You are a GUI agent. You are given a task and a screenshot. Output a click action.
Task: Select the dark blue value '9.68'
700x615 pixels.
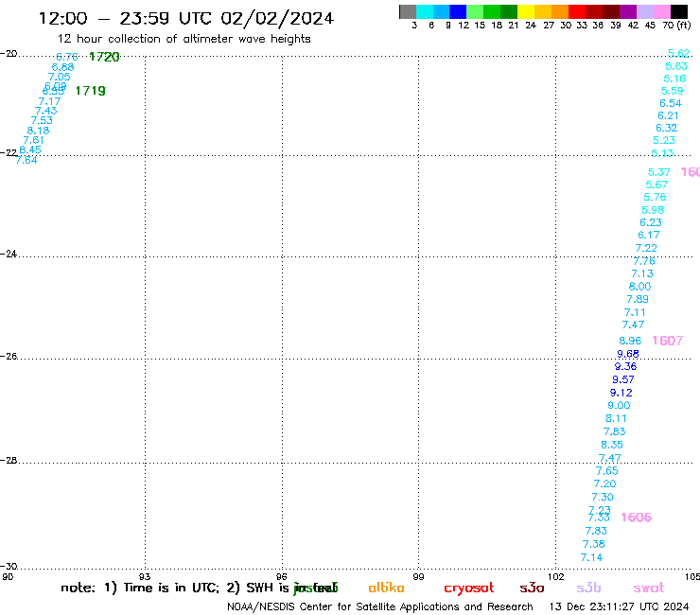point(628,354)
